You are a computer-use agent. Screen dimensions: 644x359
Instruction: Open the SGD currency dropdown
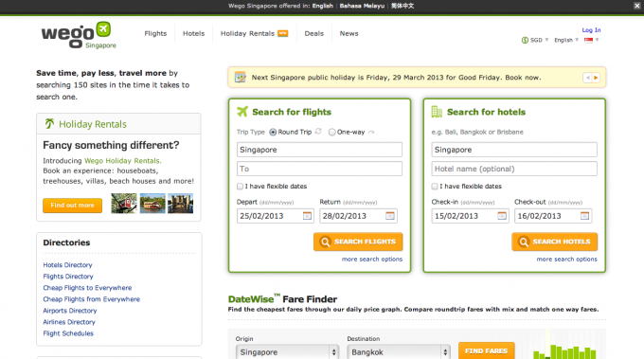tap(535, 40)
